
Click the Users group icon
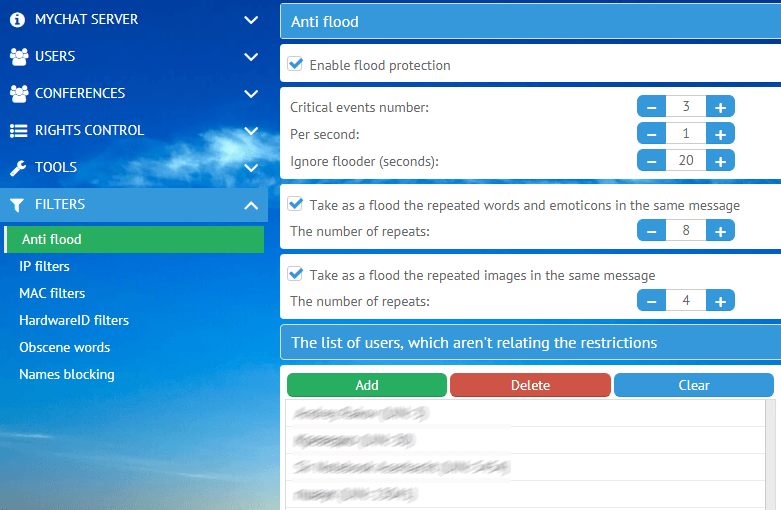point(18,56)
